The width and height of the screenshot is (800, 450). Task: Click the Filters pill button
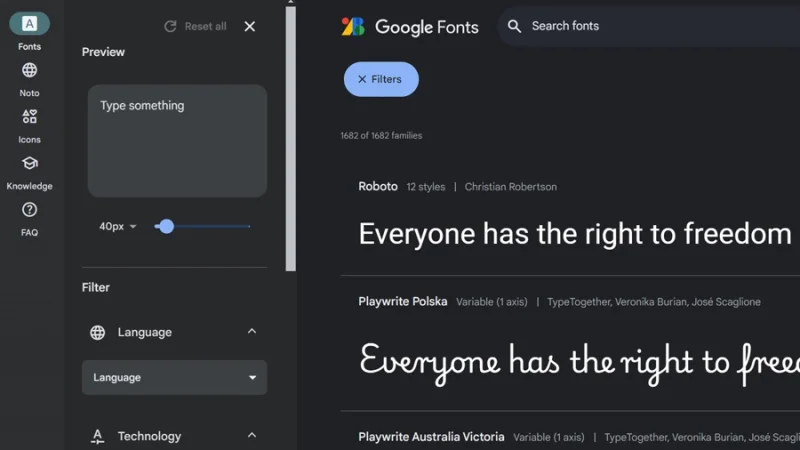click(381, 79)
